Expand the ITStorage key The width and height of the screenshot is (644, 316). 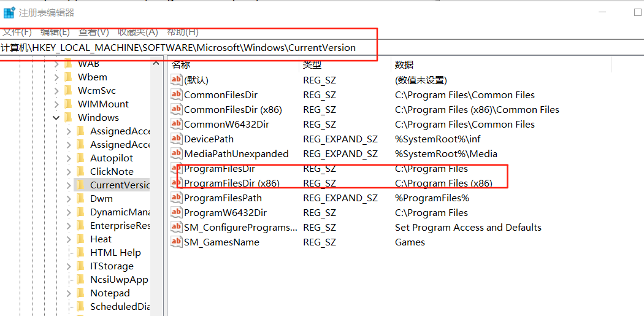(x=69, y=266)
